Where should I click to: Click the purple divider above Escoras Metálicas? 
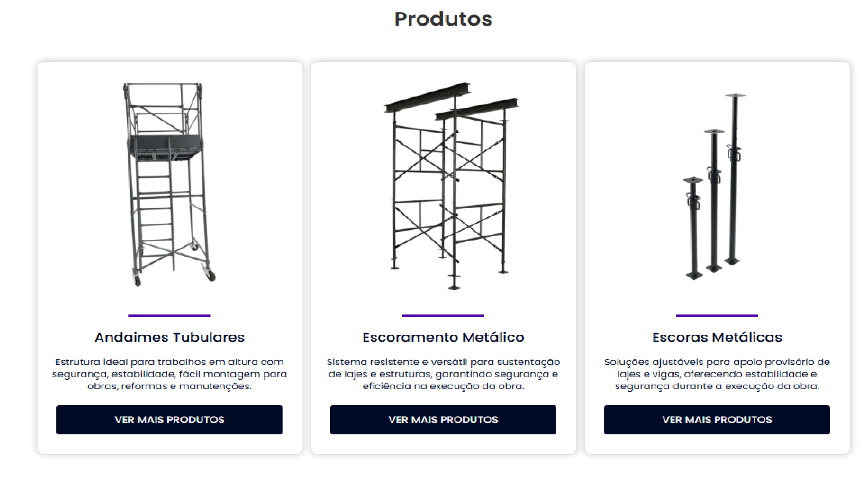pyautogui.click(x=717, y=316)
